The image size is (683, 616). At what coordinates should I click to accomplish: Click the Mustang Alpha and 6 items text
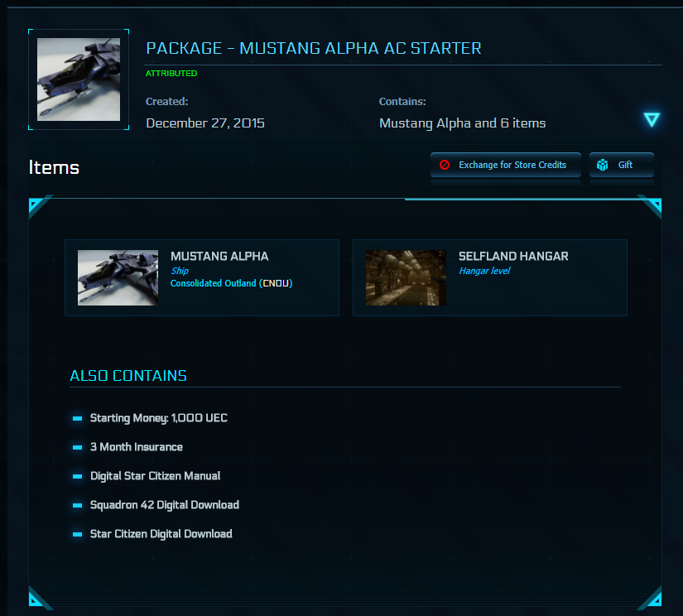click(x=462, y=123)
